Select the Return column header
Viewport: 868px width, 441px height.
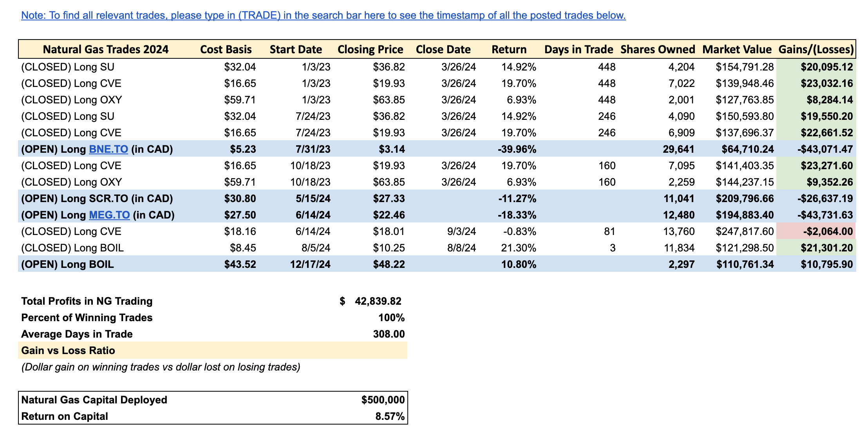click(509, 49)
